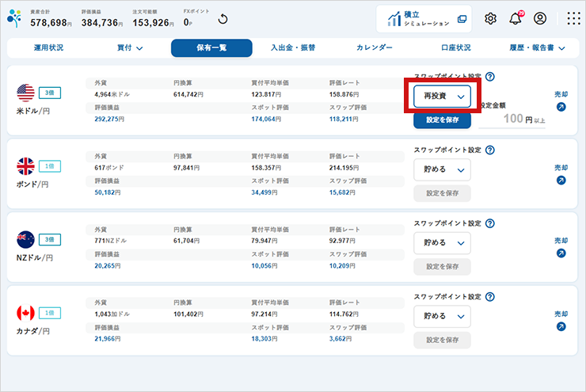Image resolution: width=586 pixels, height=392 pixels.
Task: Click the 18,303円 スポット評価 value
Action: click(x=264, y=339)
